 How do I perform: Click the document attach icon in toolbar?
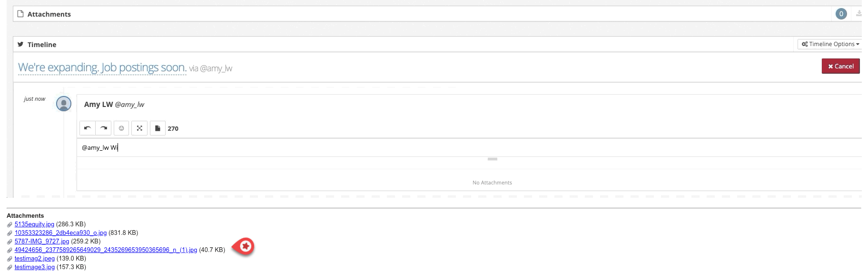point(158,128)
